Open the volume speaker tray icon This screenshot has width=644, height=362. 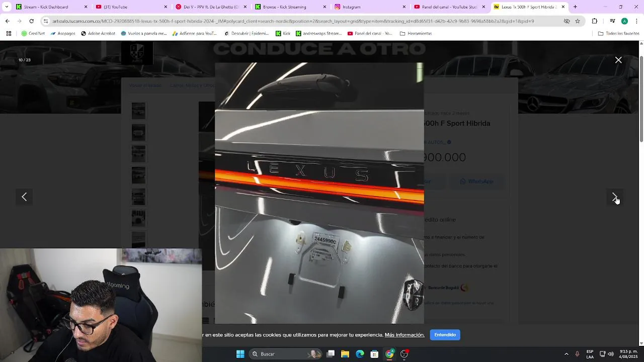pos(611,354)
